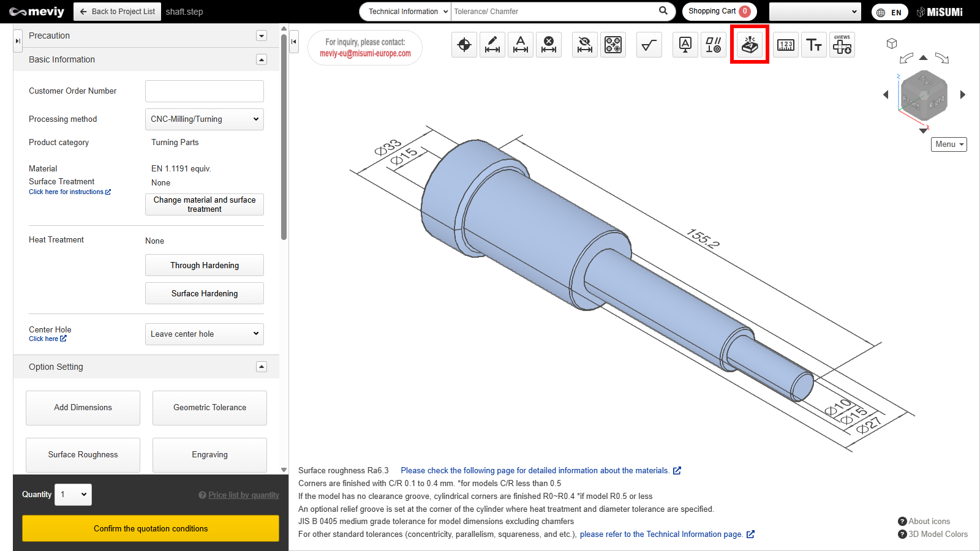This screenshot has width=980, height=551.
Task: Open the 6VIEWS download icon
Action: [842, 45]
